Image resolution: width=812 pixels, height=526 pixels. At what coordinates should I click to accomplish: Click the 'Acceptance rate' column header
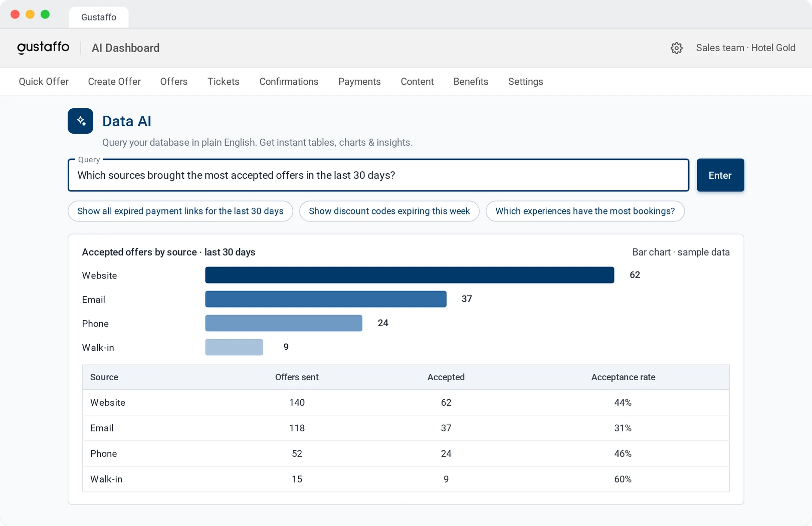click(x=623, y=377)
